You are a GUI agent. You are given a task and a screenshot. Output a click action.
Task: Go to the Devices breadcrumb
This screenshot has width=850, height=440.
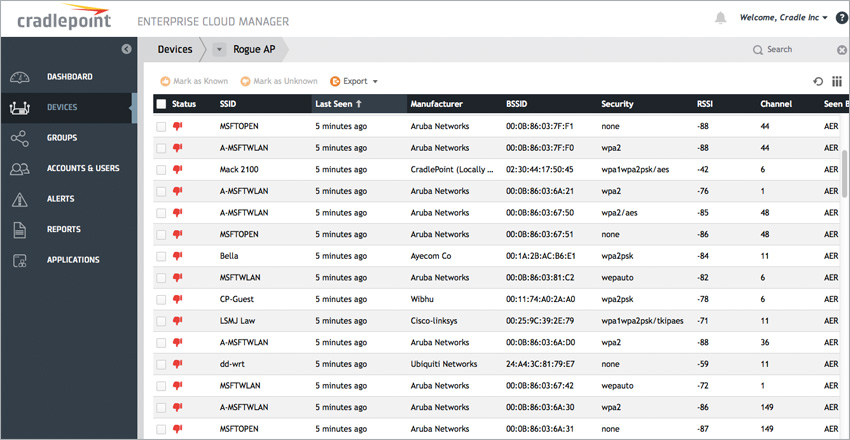tap(175, 49)
